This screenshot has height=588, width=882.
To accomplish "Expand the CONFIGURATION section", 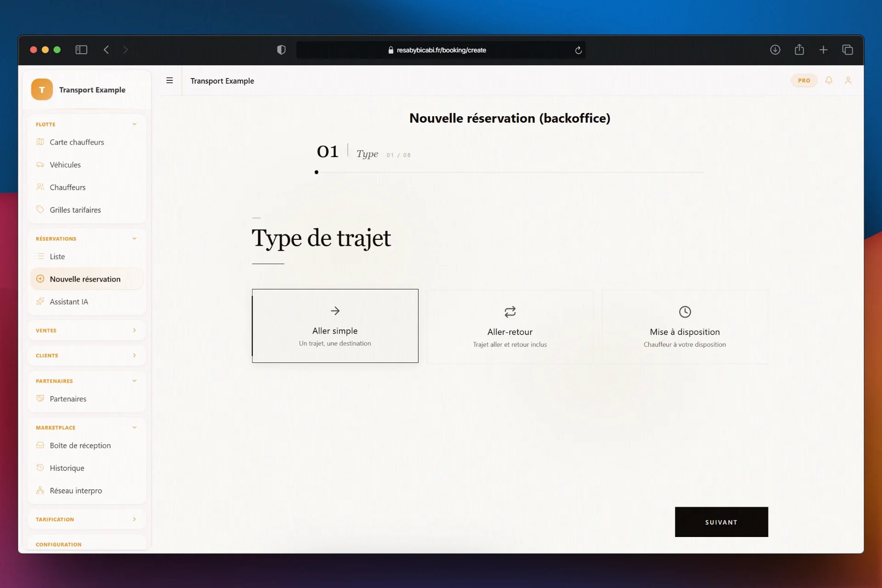I will 87,544.
